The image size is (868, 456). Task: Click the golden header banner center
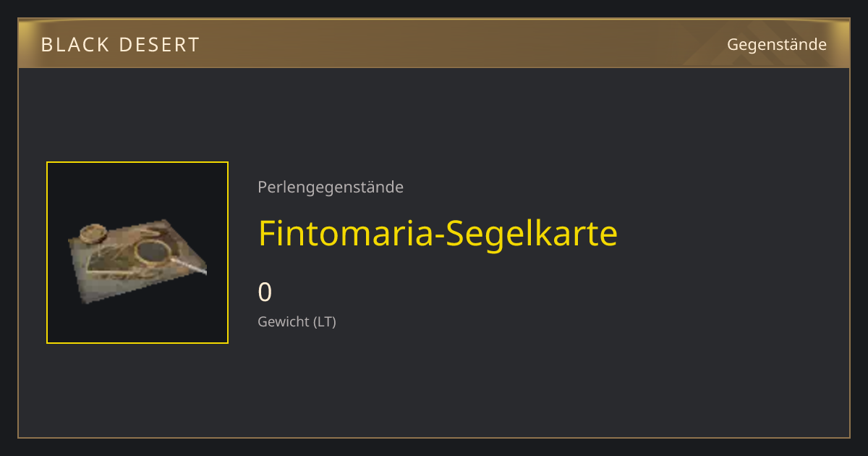[x=434, y=43]
